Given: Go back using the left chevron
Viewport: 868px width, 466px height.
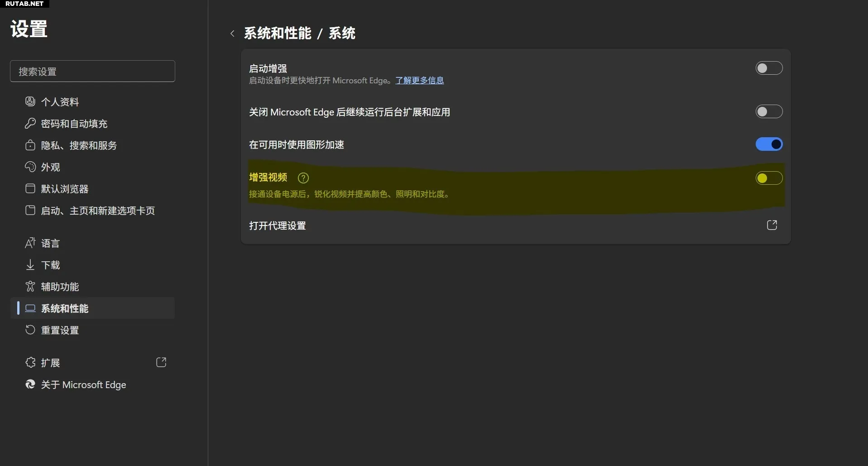Looking at the screenshot, I should (x=232, y=34).
